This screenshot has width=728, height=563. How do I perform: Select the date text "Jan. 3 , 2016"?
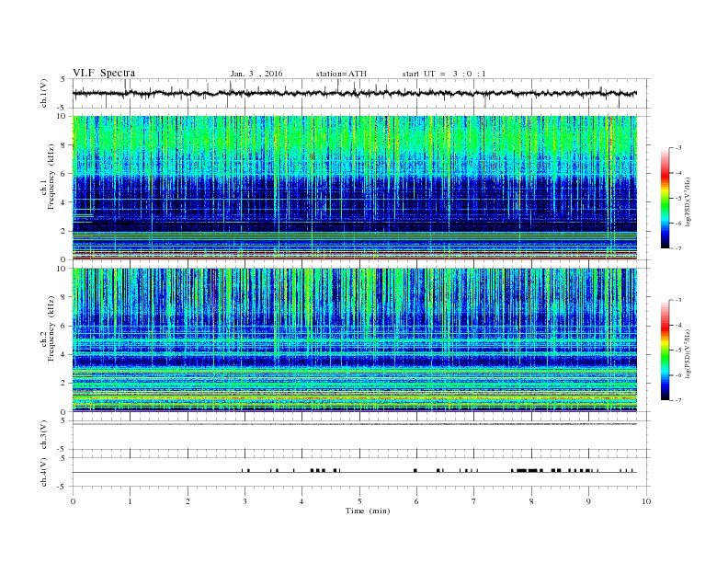pyautogui.click(x=256, y=74)
